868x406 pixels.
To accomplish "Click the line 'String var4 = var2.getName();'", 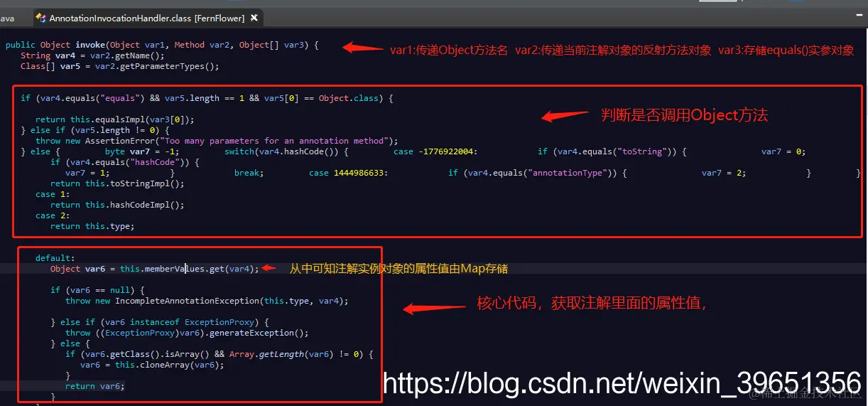I will (x=92, y=55).
